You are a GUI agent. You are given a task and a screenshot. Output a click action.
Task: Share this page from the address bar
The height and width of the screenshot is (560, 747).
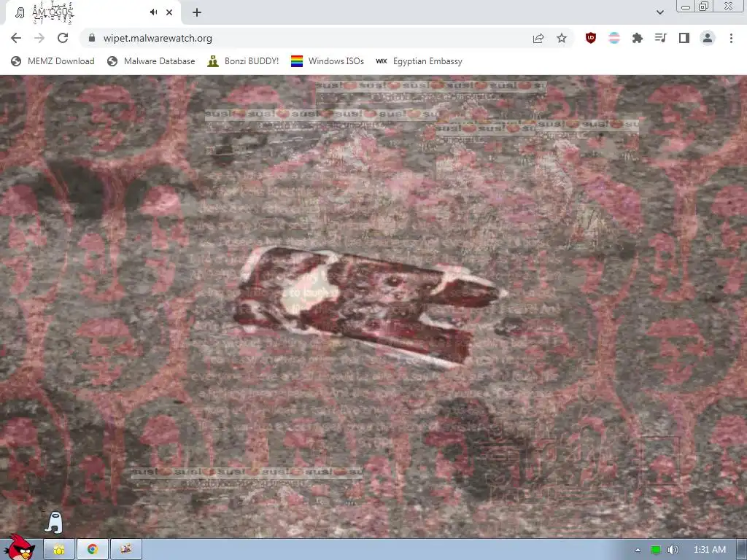click(538, 38)
